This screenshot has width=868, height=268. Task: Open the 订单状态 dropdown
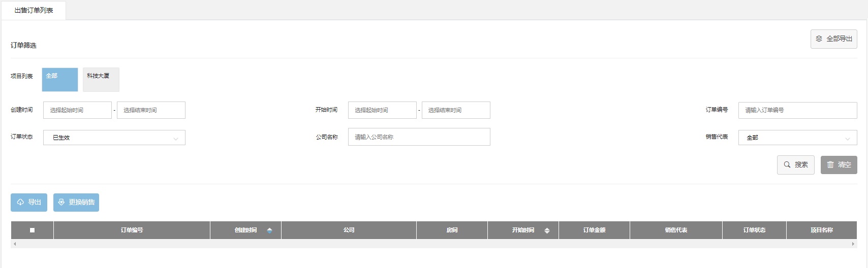point(114,138)
